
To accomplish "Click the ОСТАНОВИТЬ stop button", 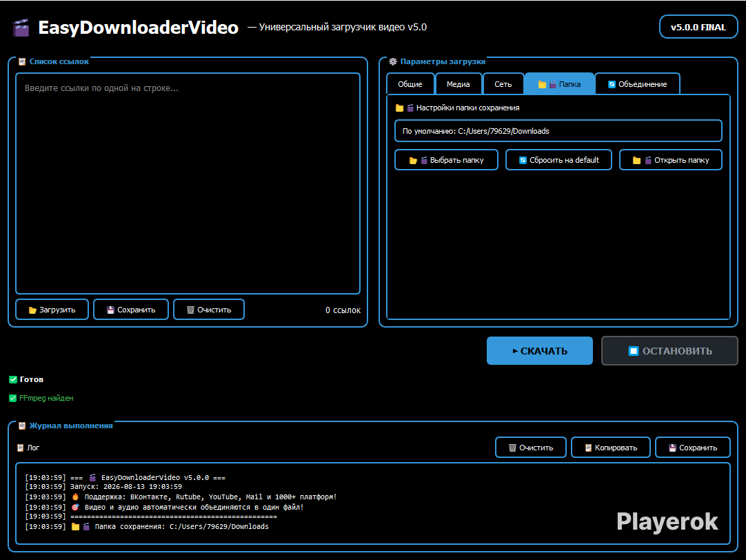I will coord(669,350).
